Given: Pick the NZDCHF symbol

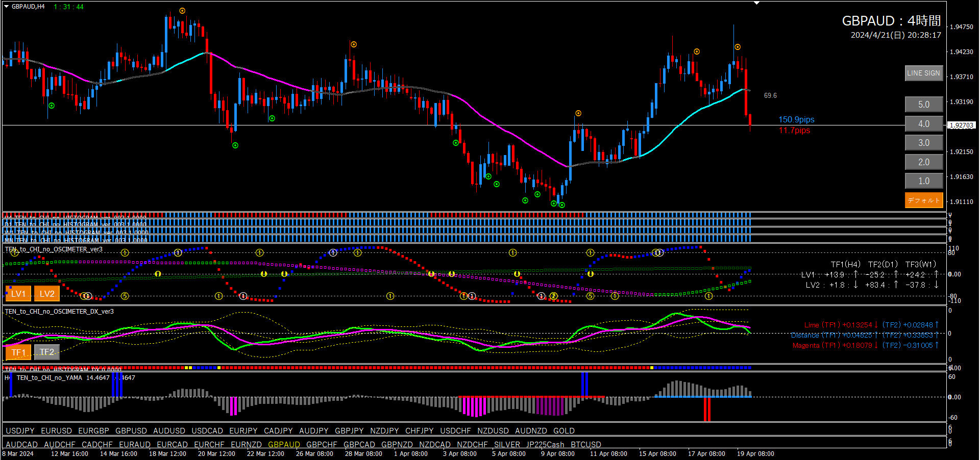Looking at the screenshot, I should coord(472,445).
